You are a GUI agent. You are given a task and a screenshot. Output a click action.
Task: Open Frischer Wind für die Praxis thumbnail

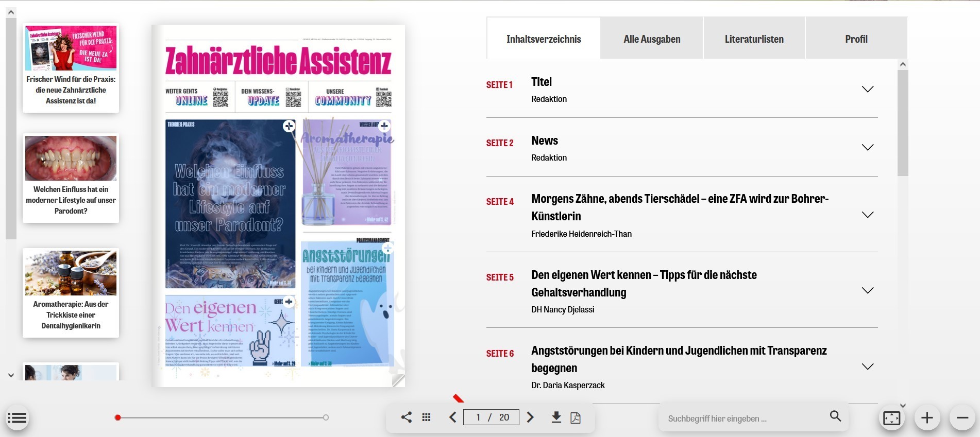click(71, 67)
